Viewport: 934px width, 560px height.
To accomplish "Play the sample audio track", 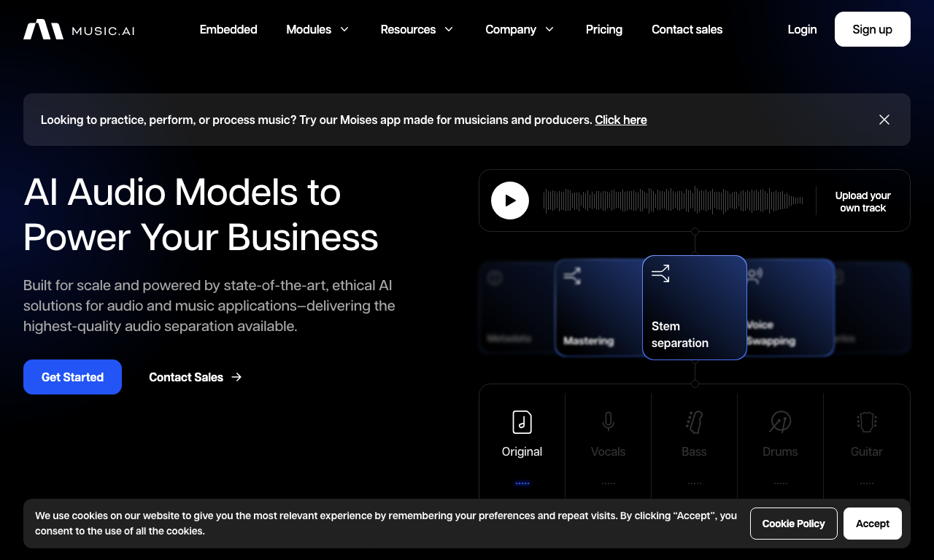I will pyautogui.click(x=510, y=201).
